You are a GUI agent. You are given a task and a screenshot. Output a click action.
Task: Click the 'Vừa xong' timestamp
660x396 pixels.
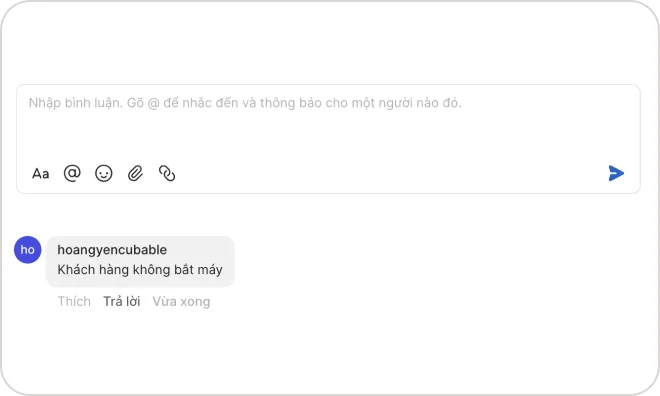[x=181, y=301]
